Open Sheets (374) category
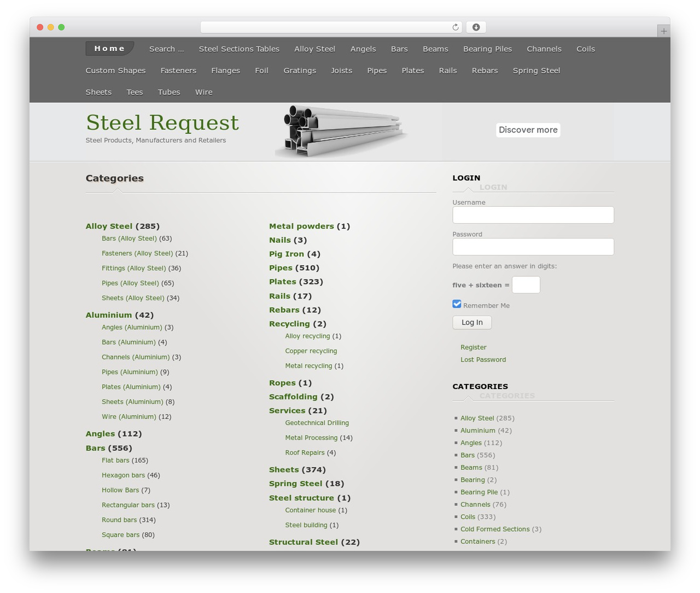The width and height of the screenshot is (700, 593). (297, 470)
